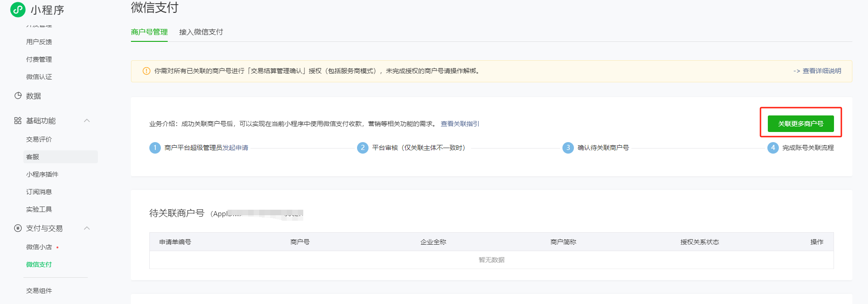Click the step 4 circle icon
The image size is (868, 304).
pyautogui.click(x=773, y=148)
